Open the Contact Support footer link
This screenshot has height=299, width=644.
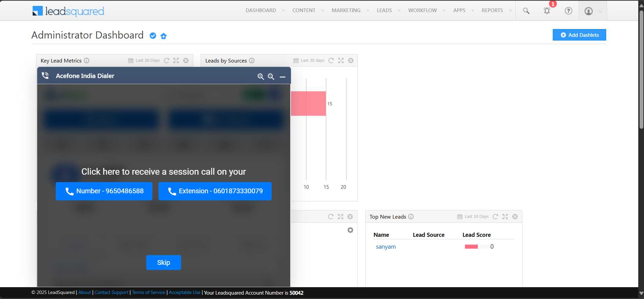click(112, 293)
